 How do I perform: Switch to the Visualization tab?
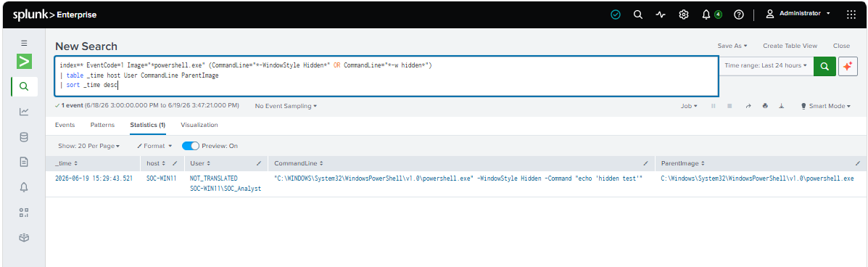coord(199,126)
